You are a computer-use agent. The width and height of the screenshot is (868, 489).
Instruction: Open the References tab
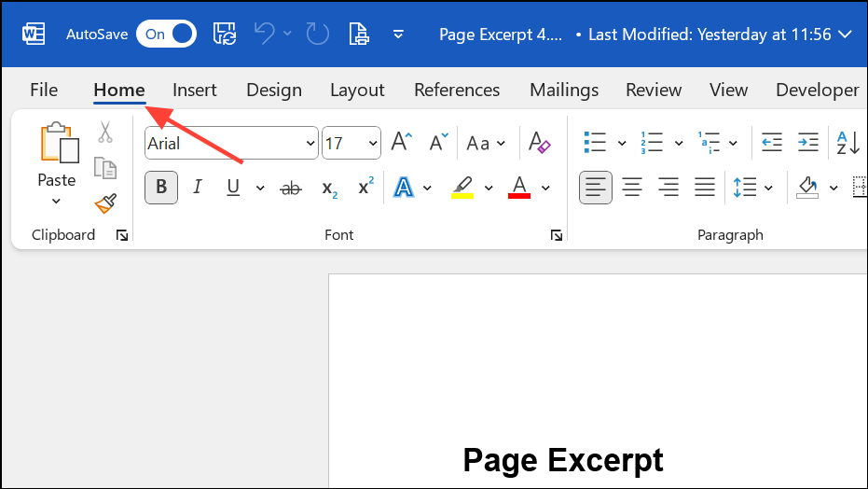point(457,90)
